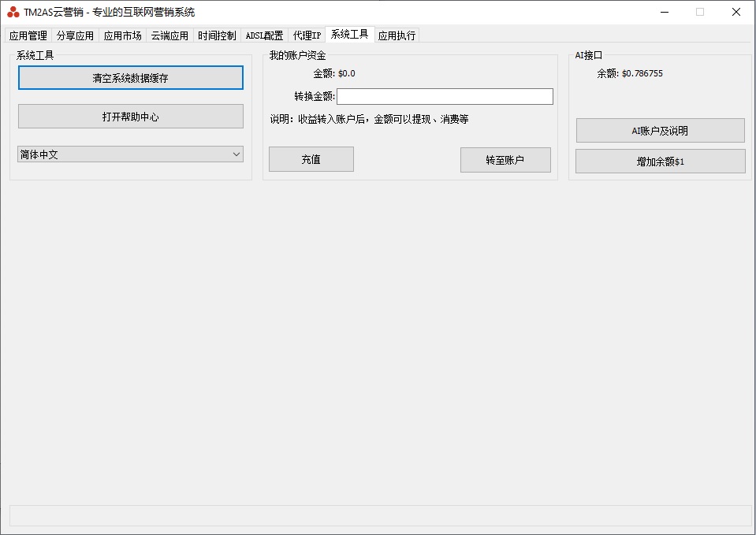Expand the 简体中文 language dropdown
Screen dimensions: 756x535
(130, 155)
